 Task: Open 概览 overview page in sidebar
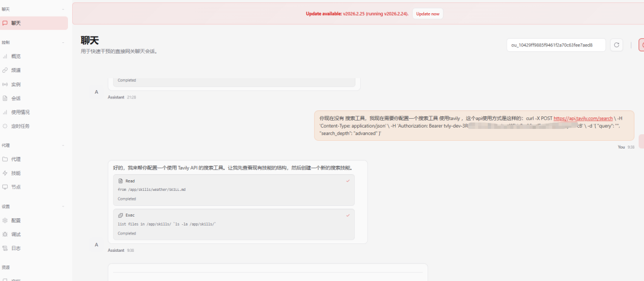pos(16,56)
